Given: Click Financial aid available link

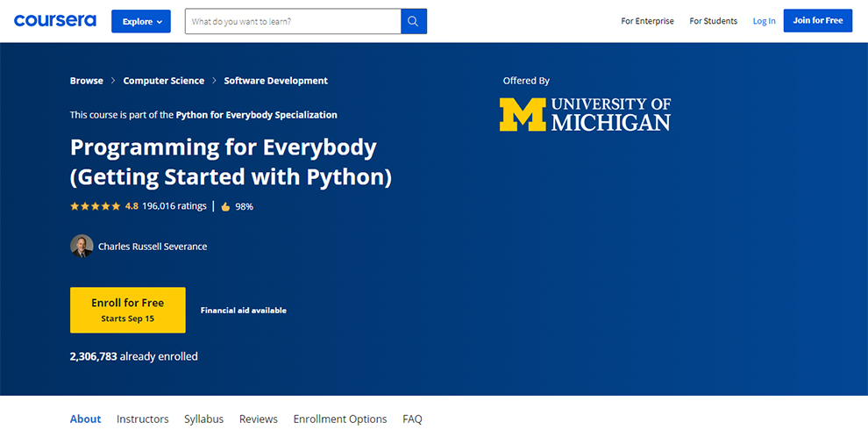Looking at the screenshot, I should (244, 311).
